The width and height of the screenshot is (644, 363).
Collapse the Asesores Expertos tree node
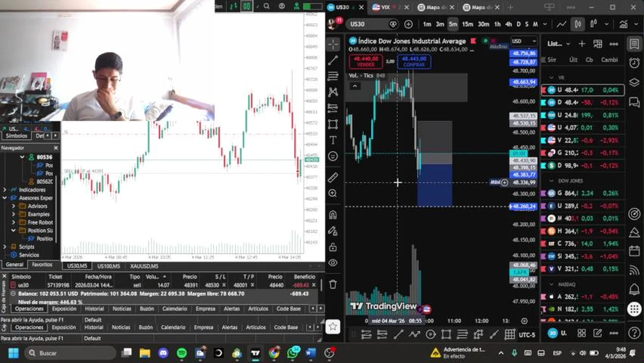point(5,198)
